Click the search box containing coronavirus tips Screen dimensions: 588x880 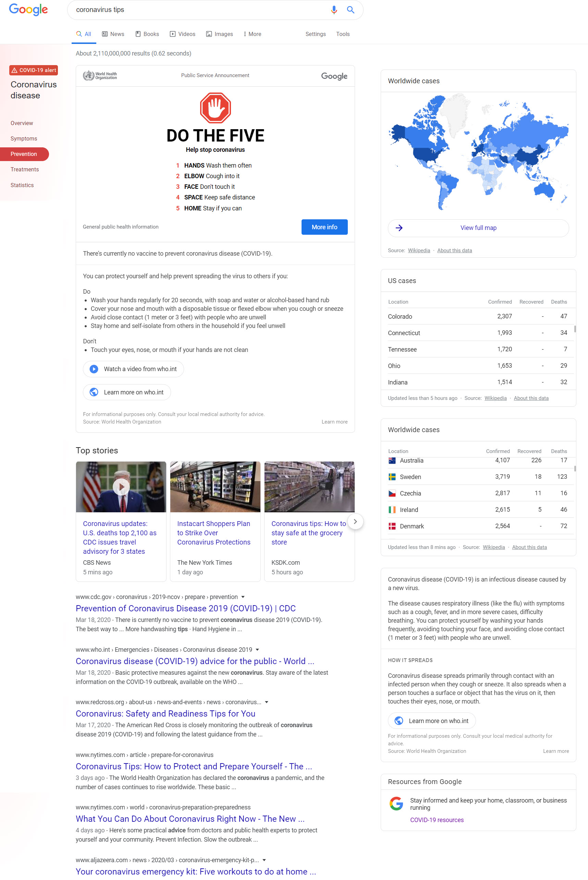click(199, 10)
